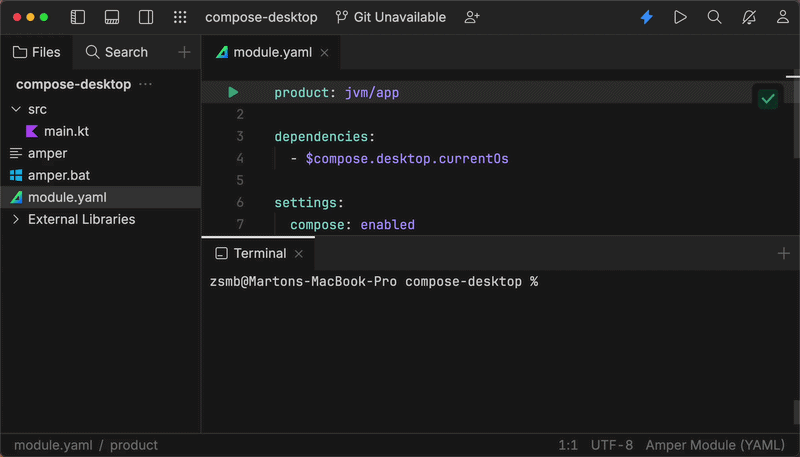800x457 pixels.
Task: Click the compose key on line 7
Action: (317, 224)
